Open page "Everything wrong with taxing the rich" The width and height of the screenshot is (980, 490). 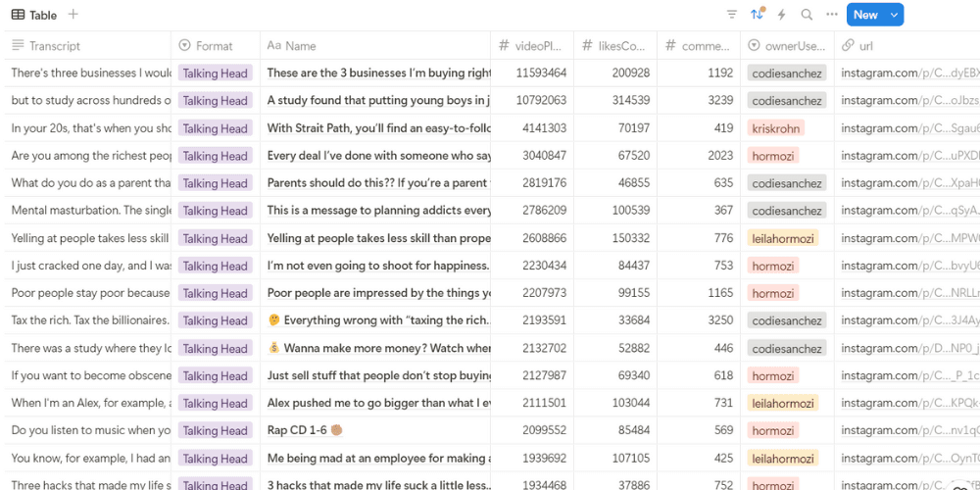(x=378, y=320)
